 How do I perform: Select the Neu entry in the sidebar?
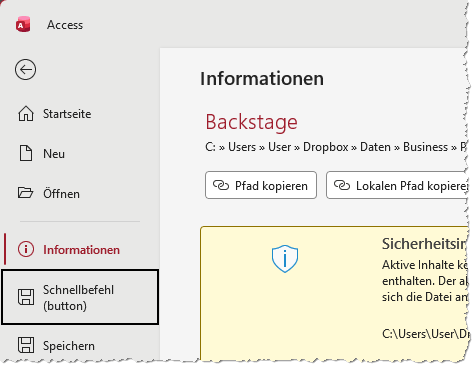[80, 154]
